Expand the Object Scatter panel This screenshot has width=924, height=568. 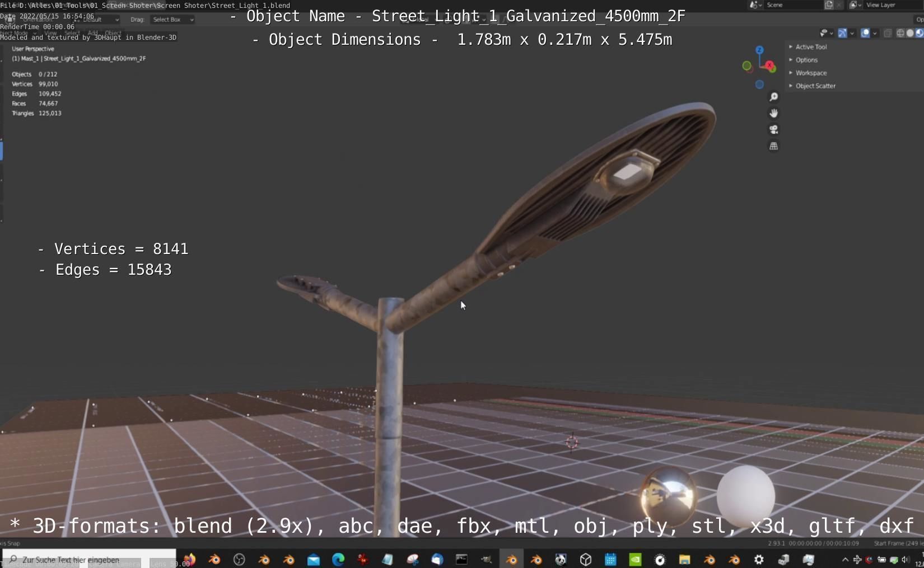pyautogui.click(x=812, y=86)
